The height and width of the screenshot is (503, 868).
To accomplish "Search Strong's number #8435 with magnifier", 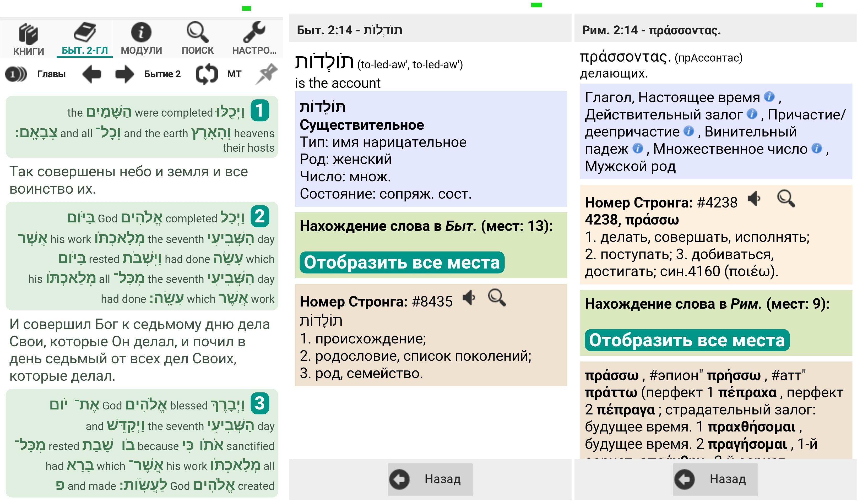I will pos(497,297).
